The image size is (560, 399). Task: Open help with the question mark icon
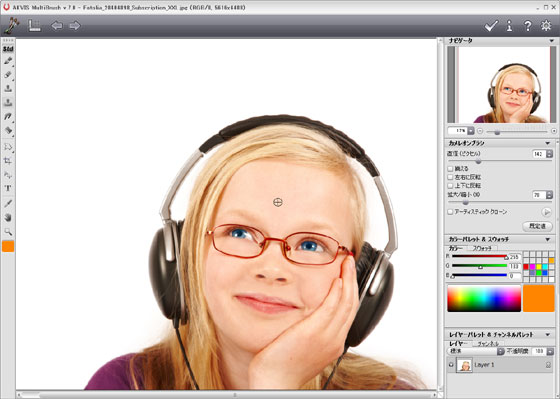528,26
